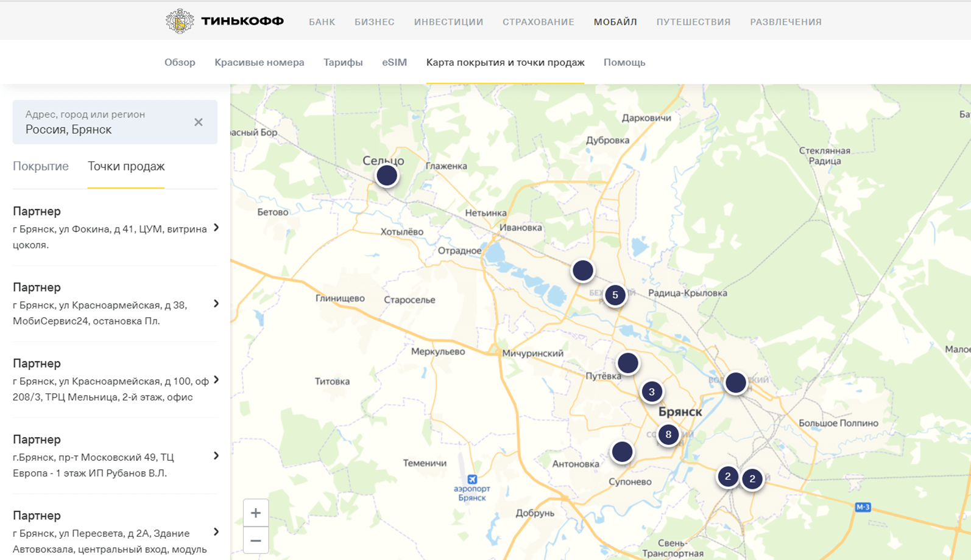971x560 pixels.
Task: Open the cluster marker with 5 points
Action: point(615,295)
